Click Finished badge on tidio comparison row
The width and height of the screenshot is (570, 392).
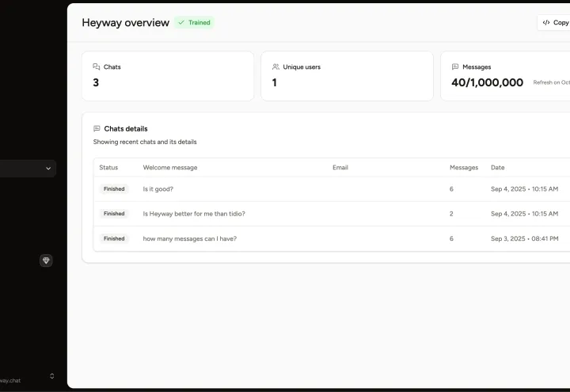coord(114,214)
